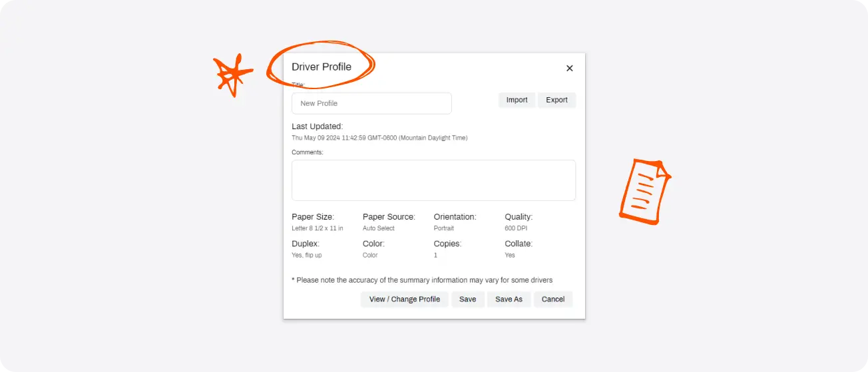Image resolution: width=868 pixels, height=372 pixels.
Task: Close the Driver Profile dialog
Action: pyautogui.click(x=570, y=69)
